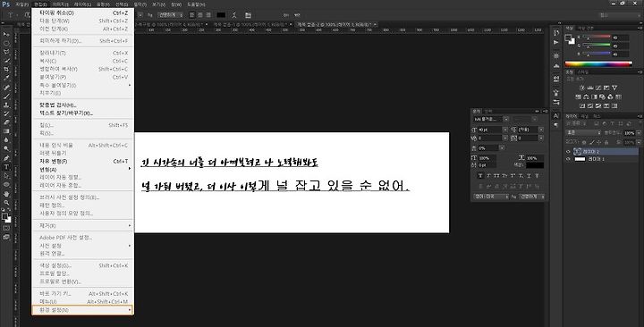
Task: Click the baseline shift field showing 0 pt
Action: pos(487,165)
